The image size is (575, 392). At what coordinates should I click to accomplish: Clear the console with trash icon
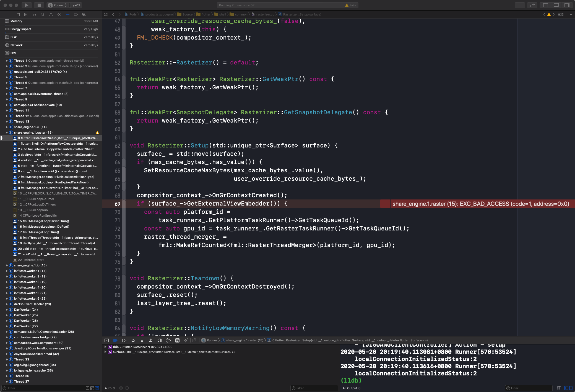(559, 388)
